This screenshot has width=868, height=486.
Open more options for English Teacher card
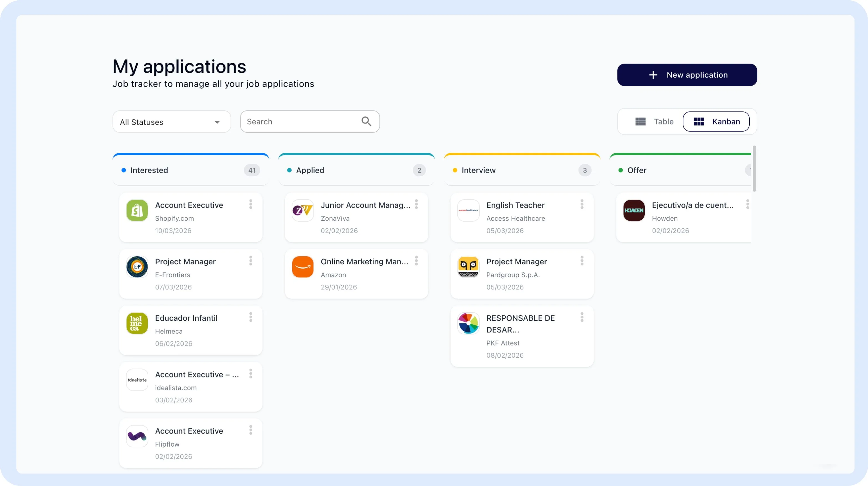click(x=582, y=204)
